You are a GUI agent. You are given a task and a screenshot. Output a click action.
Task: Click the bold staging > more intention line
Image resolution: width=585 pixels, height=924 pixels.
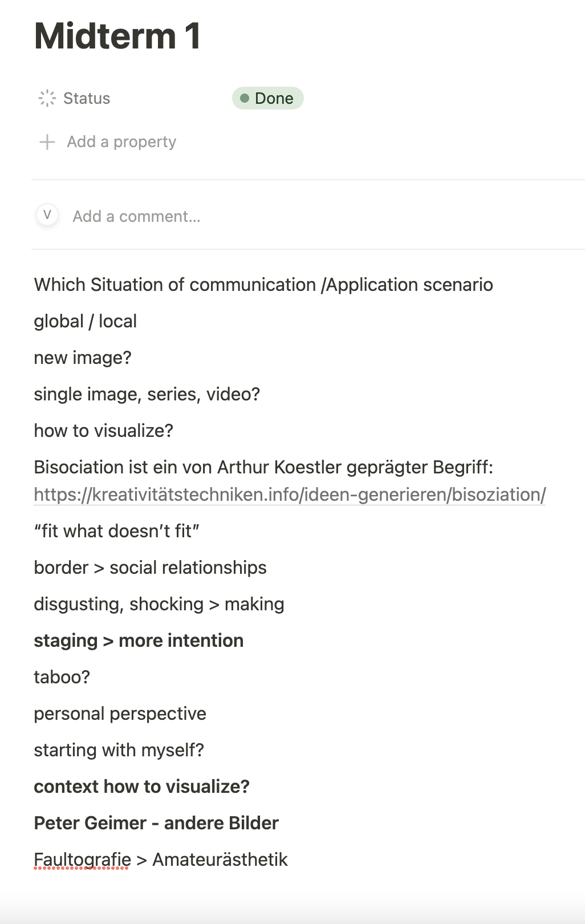pyautogui.click(x=139, y=641)
